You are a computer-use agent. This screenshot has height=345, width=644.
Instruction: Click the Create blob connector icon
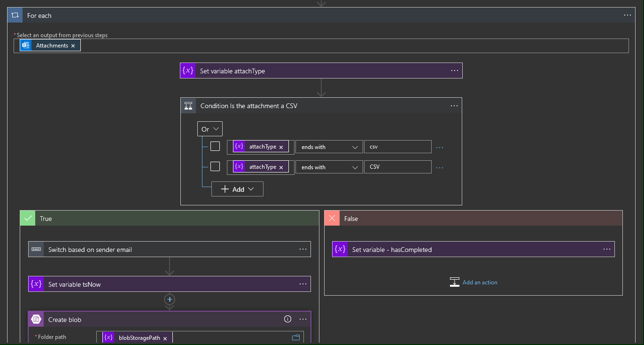click(36, 319)
